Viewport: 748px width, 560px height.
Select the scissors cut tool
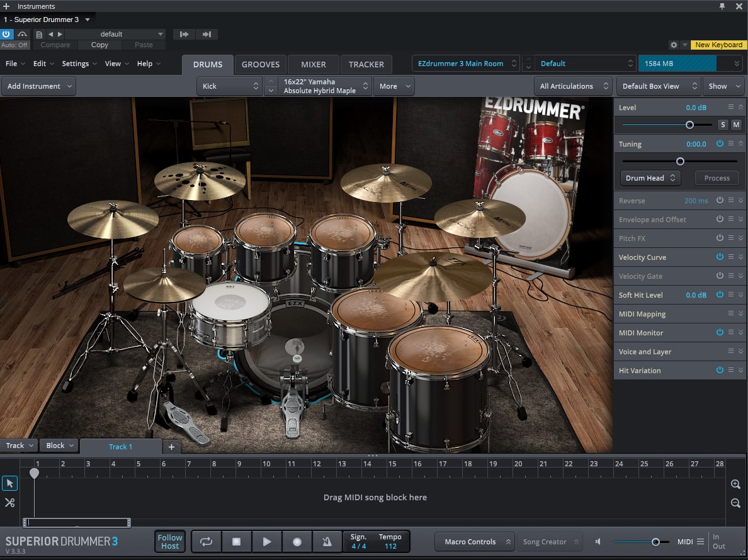point(10,502)
